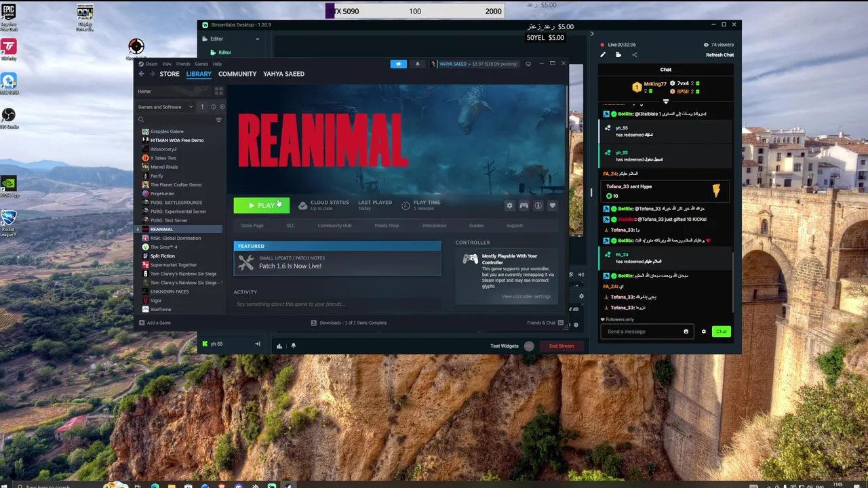Select HITMAN WOA Free Demo in library

[x=177, y=140]
